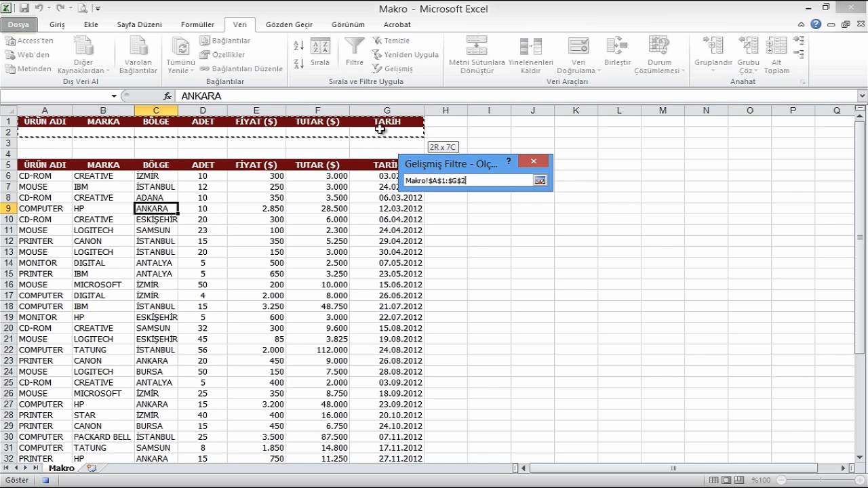This screenshot has height=488, width=868.
Task: Switch to Page Layout view in status bar
Action: click(x=727, y=481)
